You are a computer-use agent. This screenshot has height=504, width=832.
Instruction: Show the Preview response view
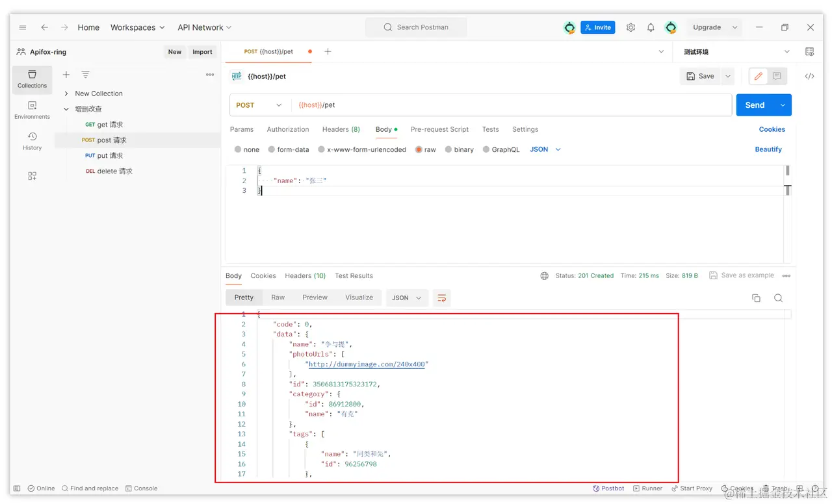click(315, 297)
